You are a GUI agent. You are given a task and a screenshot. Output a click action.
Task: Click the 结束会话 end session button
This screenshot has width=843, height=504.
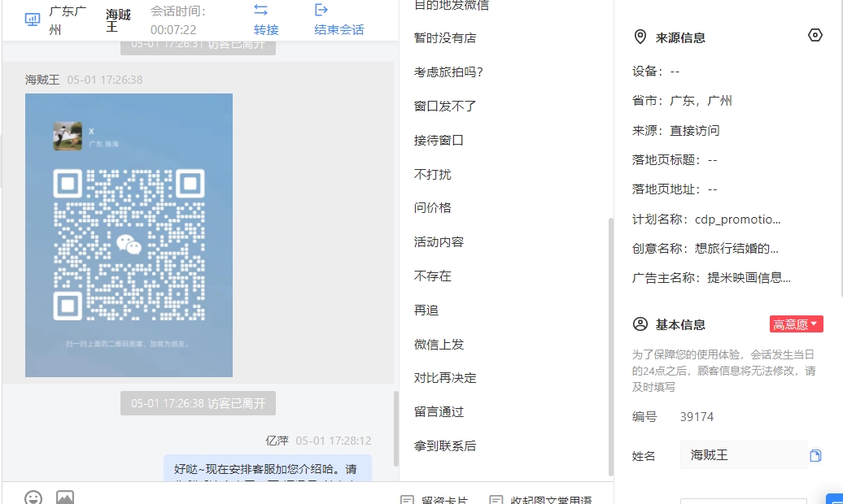pyautogui.click(x=339, y=20)
